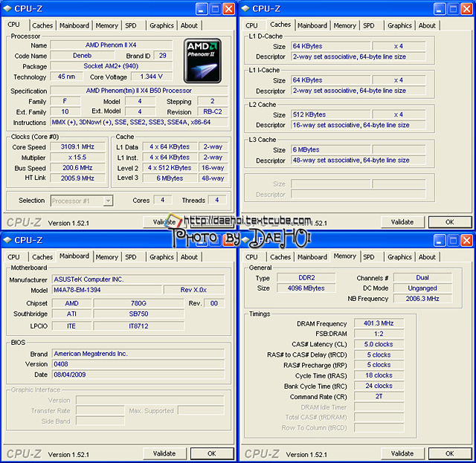Minimize the bottom-right CPU-Z window
Screen dimensions: 476x463
[440, 241]
